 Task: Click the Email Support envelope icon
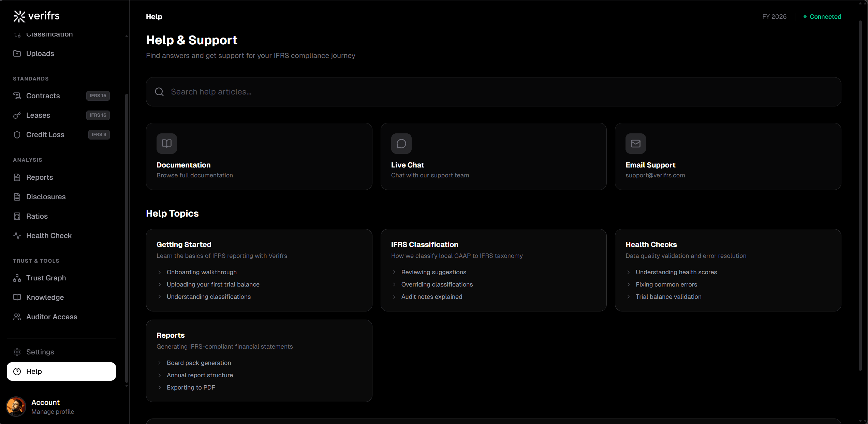tap(635, 144)
